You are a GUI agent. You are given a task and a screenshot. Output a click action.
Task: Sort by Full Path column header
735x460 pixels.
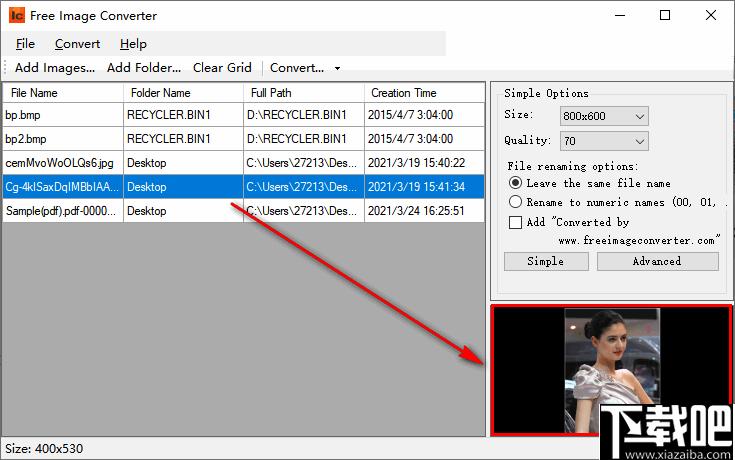(304, 93)
